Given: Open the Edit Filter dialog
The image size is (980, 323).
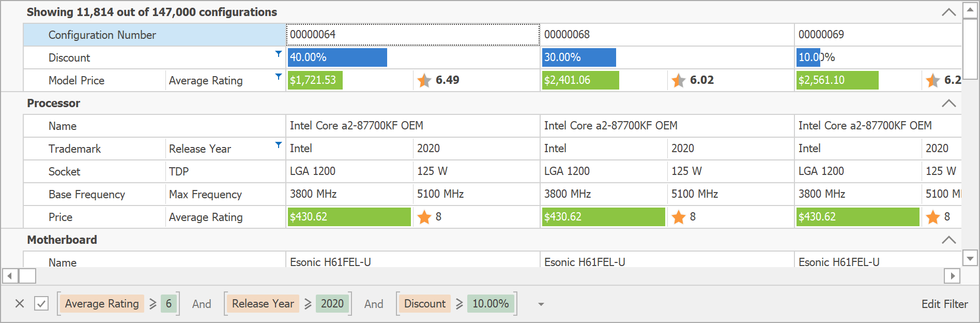Looking at the screenshot, I should (x=944, y=304).
